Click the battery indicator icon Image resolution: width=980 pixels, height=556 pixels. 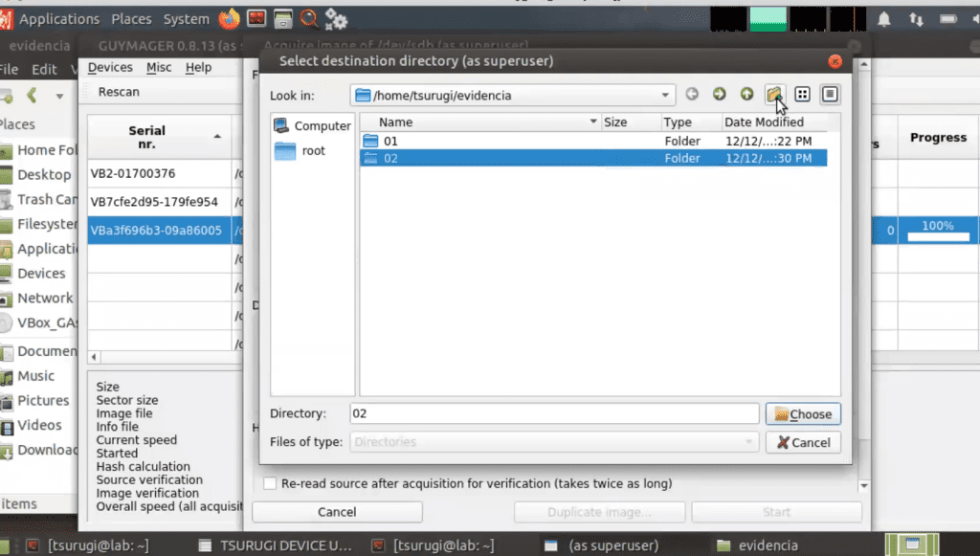click(x=948, y=19)
